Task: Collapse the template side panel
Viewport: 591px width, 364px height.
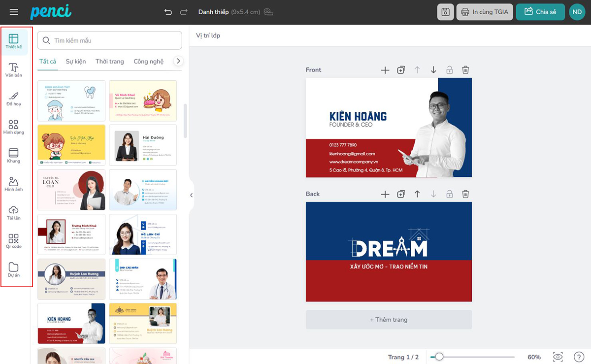Action: [x=192, y=195]
